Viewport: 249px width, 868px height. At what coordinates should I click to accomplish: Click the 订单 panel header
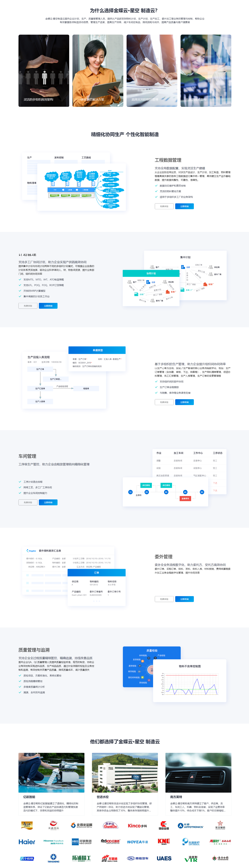tap(96, 573)
